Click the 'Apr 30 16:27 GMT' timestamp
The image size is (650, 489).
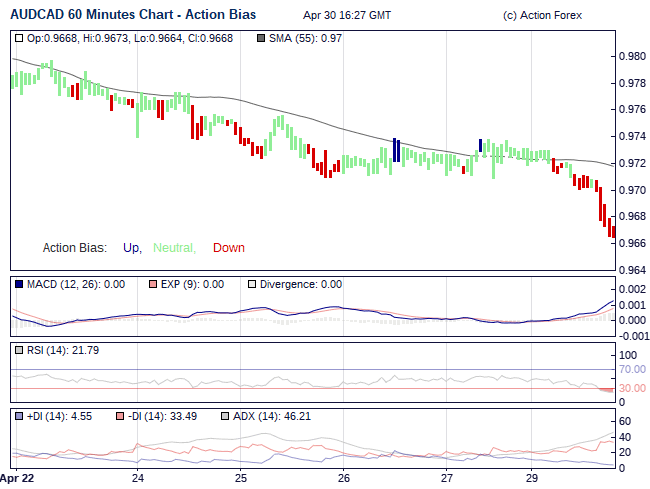347,16
